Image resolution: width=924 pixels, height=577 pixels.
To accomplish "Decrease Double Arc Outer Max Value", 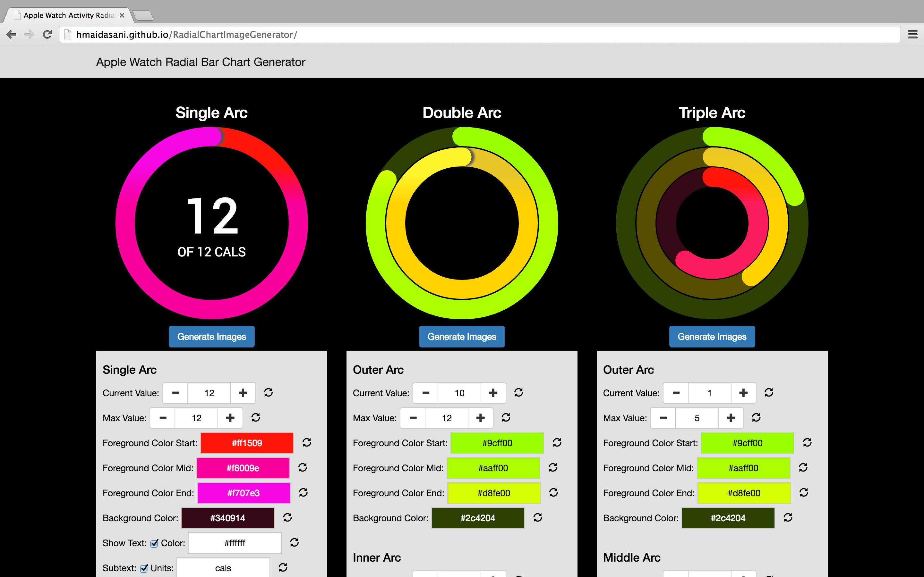I will [413, 418].
